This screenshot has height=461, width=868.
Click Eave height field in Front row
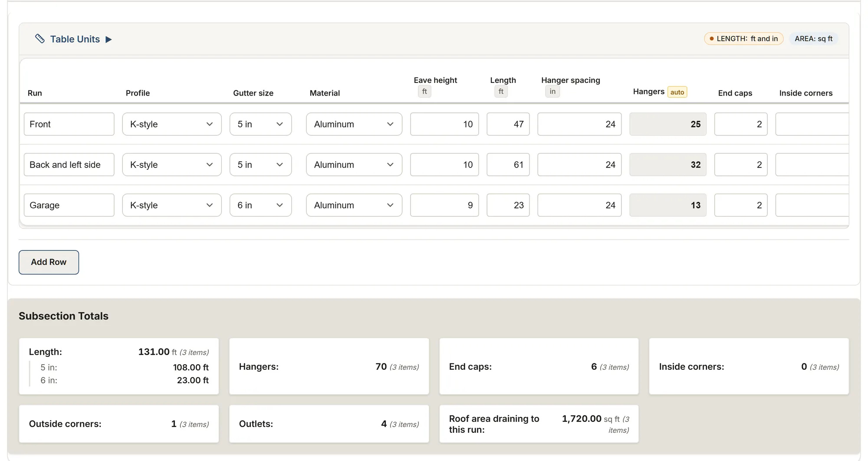(x=444, y=124)
